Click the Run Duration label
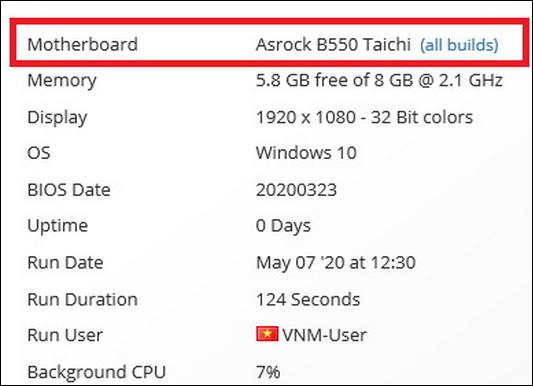The width and height of the screenshot is (533, 386). (x=83, y=299)
